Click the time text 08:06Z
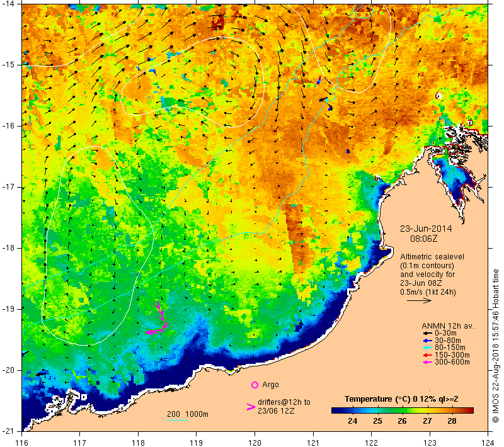504x447 pixels. (x=423, y=239)
